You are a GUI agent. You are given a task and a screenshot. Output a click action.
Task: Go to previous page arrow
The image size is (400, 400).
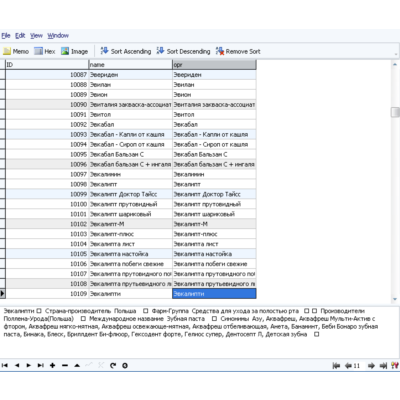[x=348, y=366]
